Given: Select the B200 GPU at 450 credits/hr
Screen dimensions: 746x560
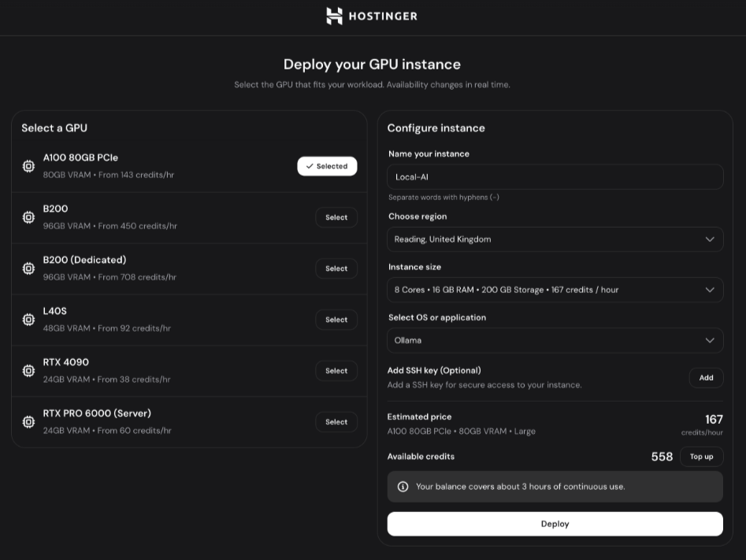Looking at the screenshot, I should (x=336, y=217).
